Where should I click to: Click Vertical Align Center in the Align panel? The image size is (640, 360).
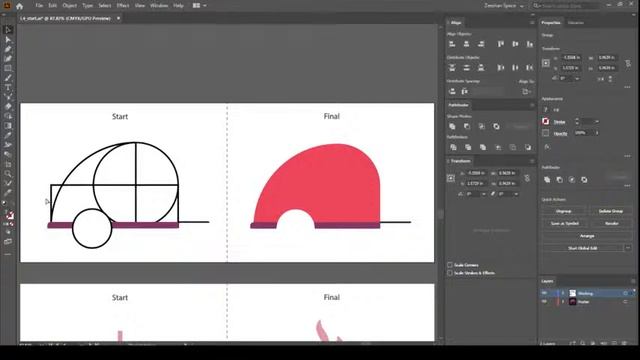pyautogui.click(x=516, y=44)
